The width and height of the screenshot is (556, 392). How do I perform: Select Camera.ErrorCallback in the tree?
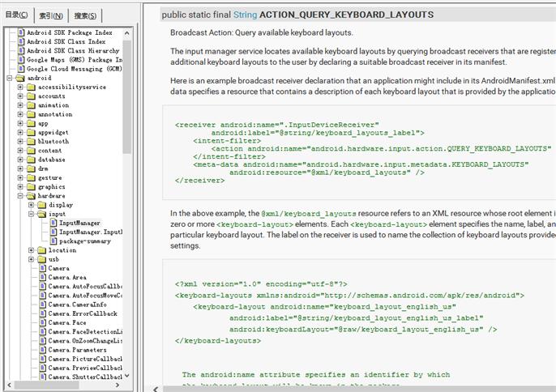pos(83,313)
